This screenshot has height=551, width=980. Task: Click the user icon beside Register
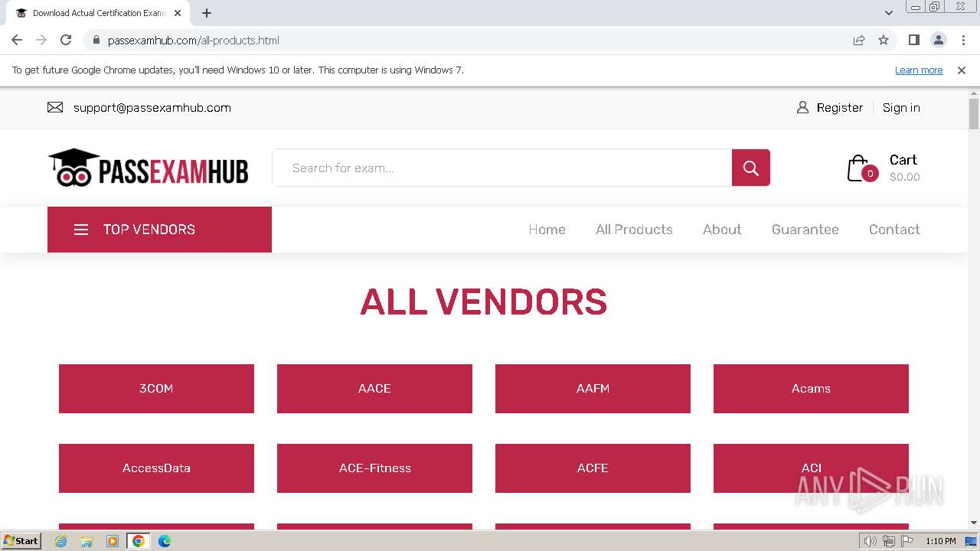point(802,108)
